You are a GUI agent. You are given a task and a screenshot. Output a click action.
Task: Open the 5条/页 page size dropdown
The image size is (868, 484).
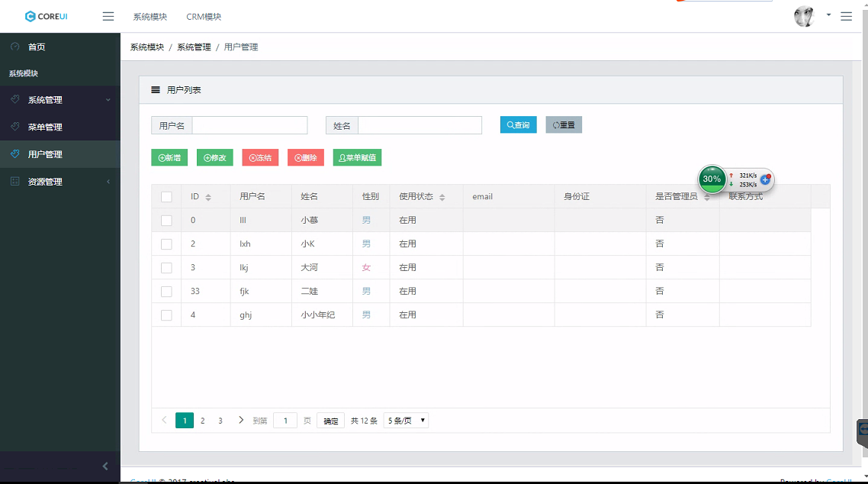pyautogui.click(x=406, y=421)
